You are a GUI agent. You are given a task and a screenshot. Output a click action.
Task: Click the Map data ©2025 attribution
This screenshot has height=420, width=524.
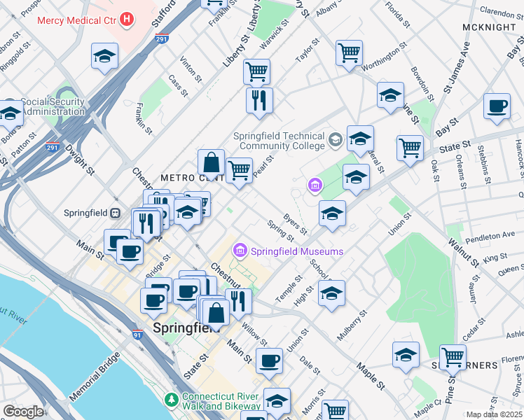pos(495,414)
